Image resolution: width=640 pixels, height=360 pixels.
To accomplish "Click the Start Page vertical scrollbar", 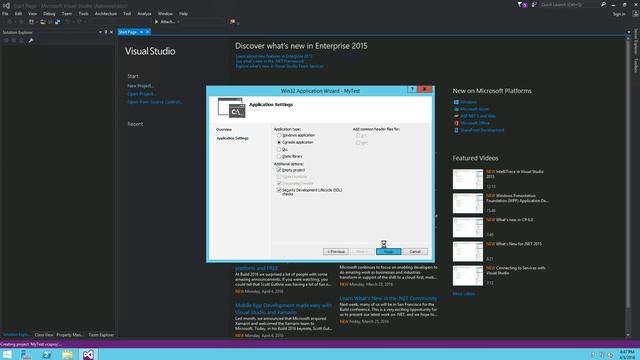I will pos(629,186).
